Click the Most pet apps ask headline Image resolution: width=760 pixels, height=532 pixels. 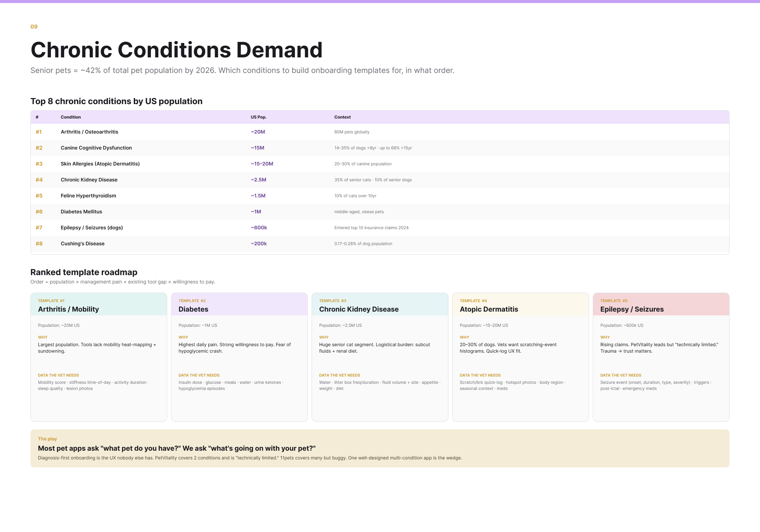[177, 448]
